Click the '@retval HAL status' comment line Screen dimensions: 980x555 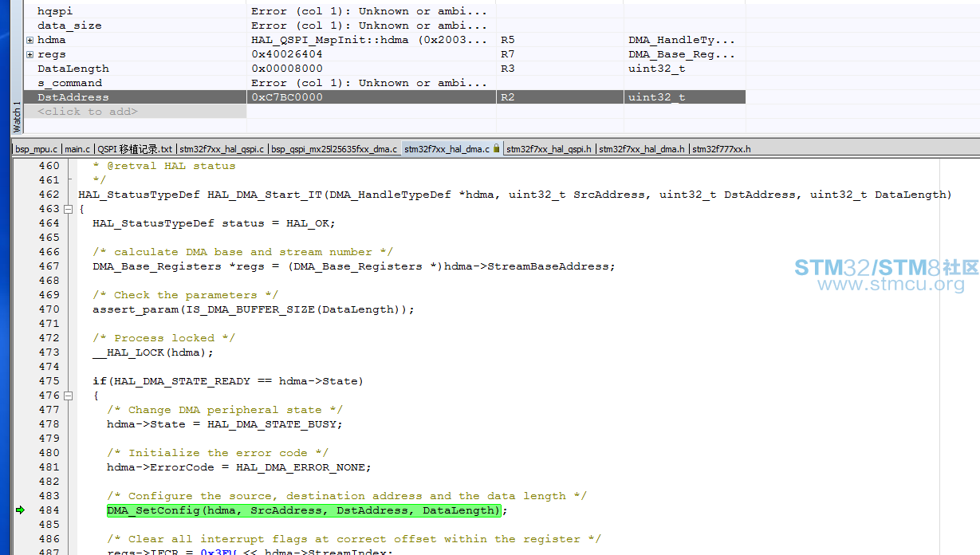pos(164,166)
